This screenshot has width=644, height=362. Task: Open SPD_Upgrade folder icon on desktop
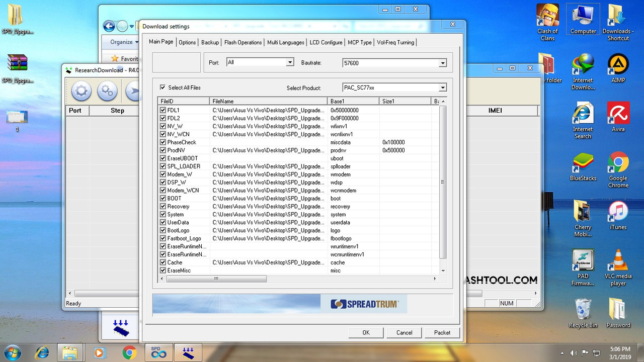coord(17,20)
